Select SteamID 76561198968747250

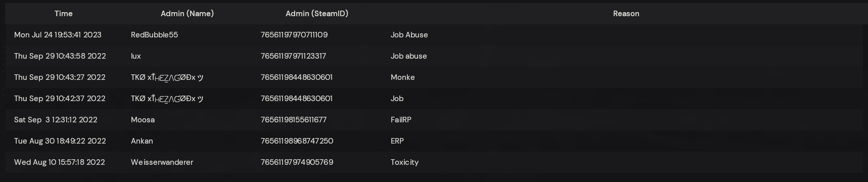[297, 141]
